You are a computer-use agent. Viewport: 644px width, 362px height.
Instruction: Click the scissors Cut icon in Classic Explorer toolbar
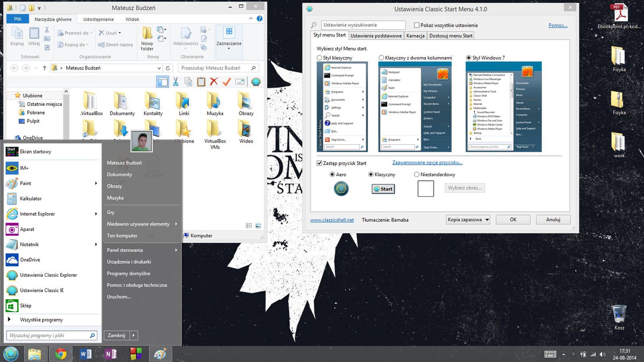click(x=175, y=82)
